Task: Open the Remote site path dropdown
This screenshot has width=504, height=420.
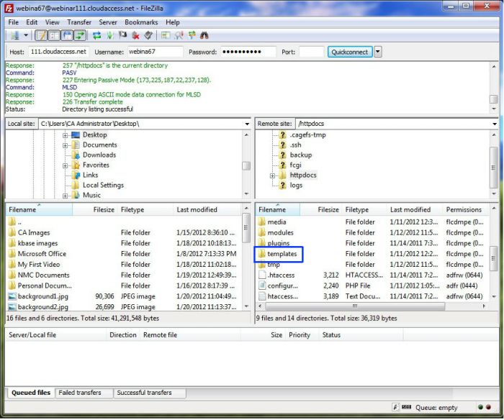Action: click(x=495, y=124)
